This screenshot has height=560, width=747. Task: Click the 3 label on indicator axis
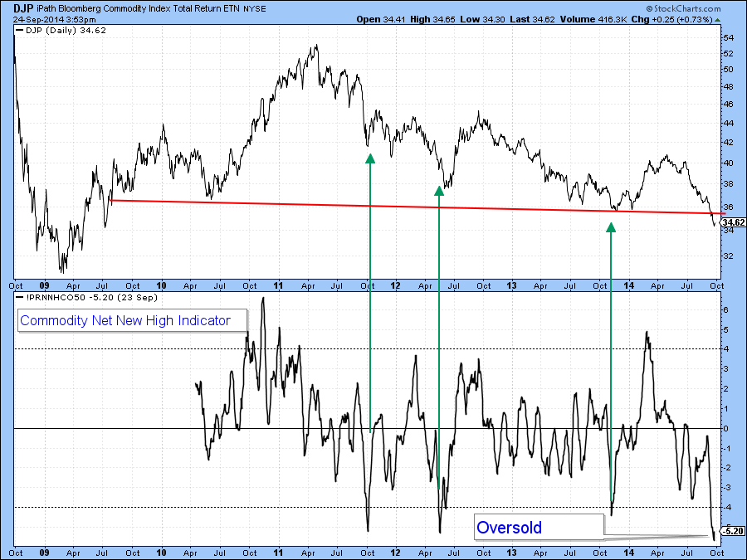point(725,369)
